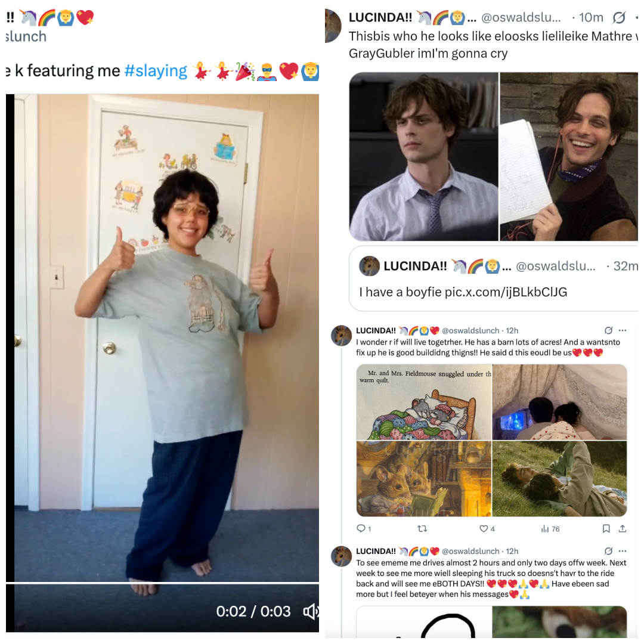
Task: Click the video progress bar
Action: 162,583
